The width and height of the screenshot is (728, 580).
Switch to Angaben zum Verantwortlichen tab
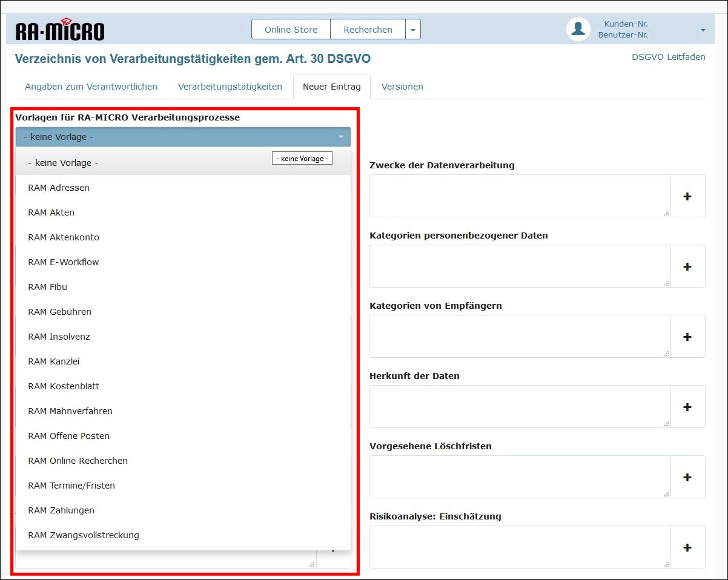click(91, 87)
